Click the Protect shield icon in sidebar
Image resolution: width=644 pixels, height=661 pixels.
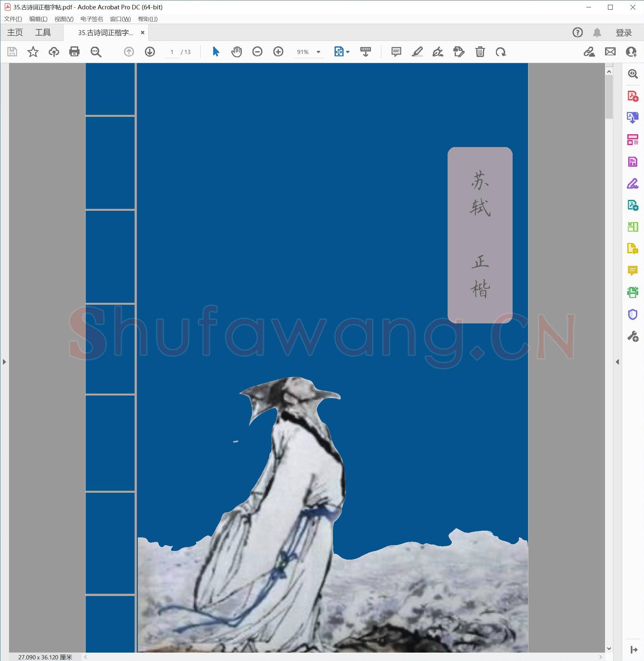[x=632, y=315]
